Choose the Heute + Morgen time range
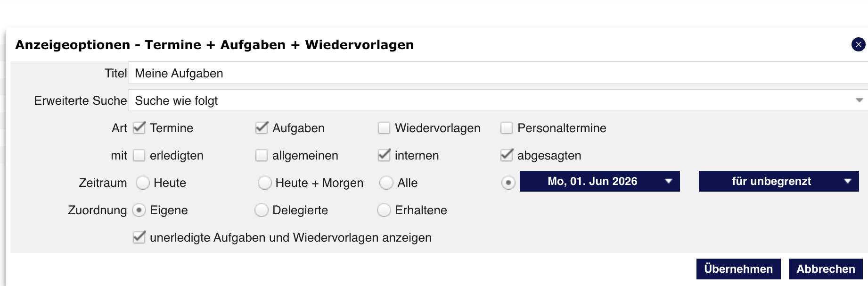Image resolution: width=868 pixels, height=286 pixels. [x=265, y=183]
